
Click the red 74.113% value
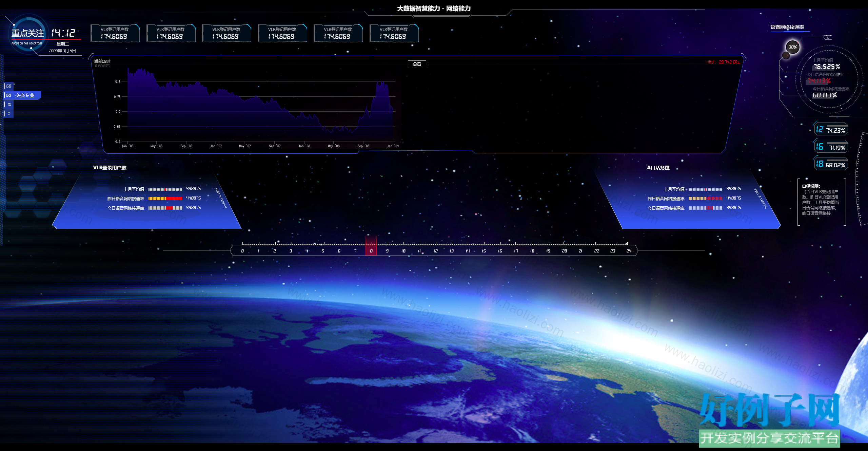(819, 81)
